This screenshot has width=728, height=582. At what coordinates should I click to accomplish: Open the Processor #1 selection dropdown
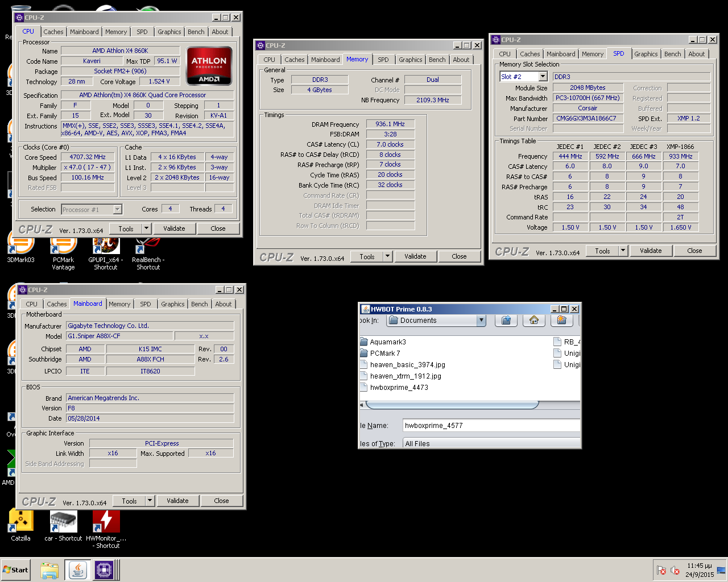(x=117, y=210)
